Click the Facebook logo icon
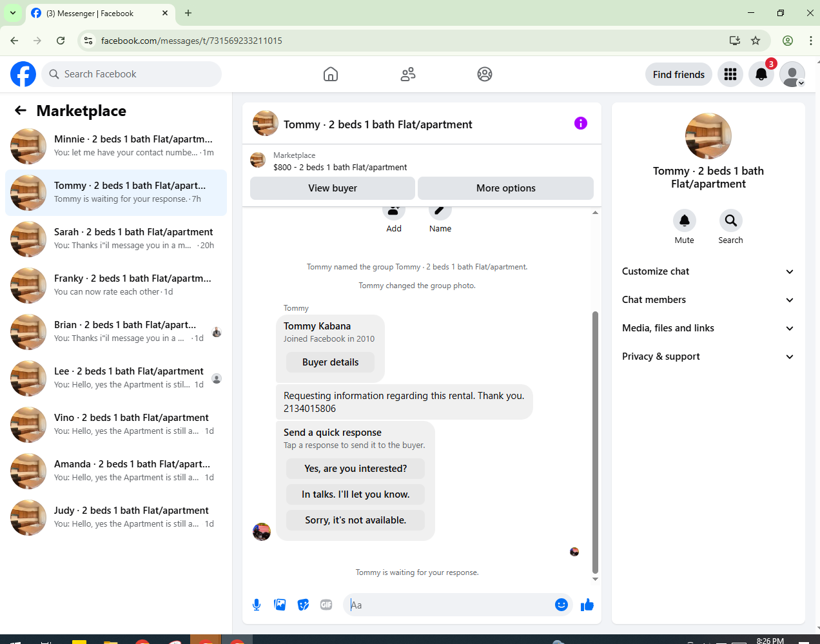The image size is (820, 644). pos(23,74)
